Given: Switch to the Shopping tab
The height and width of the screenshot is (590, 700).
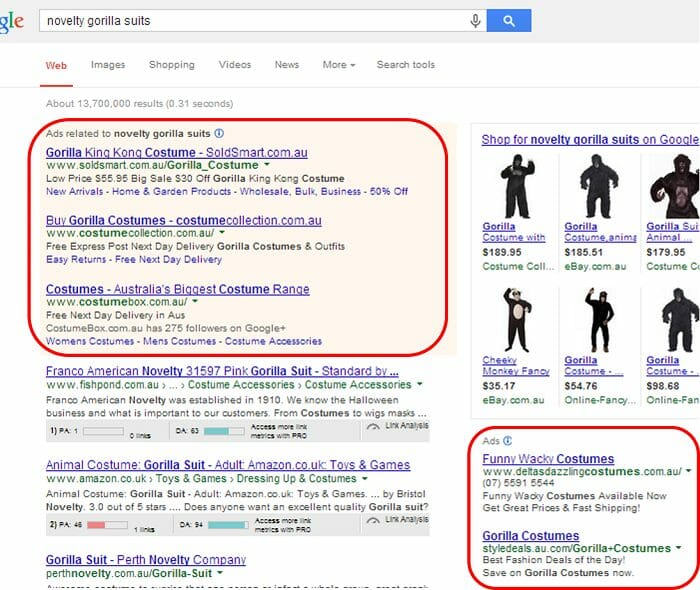Looking at the screenshot, I should click(172, 65).
